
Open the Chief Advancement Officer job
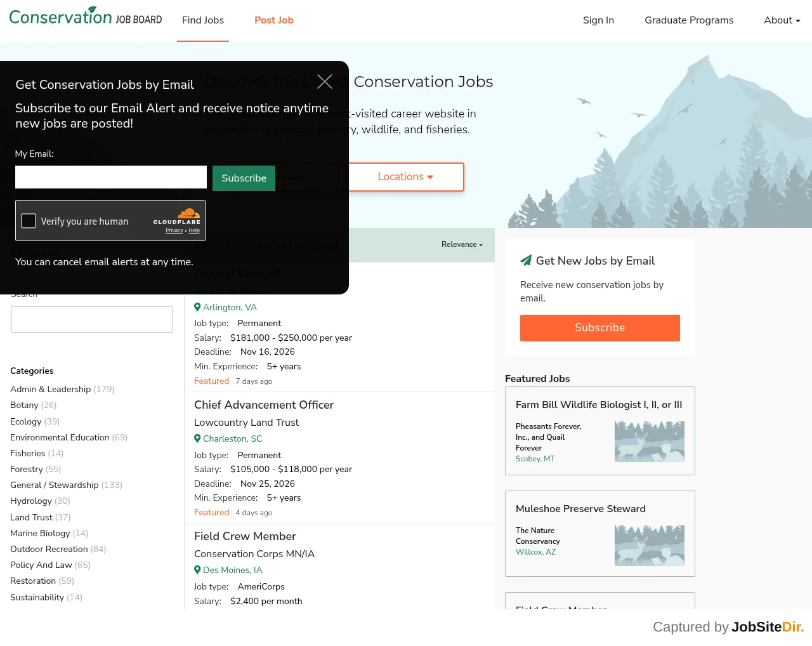click(264, 405)
